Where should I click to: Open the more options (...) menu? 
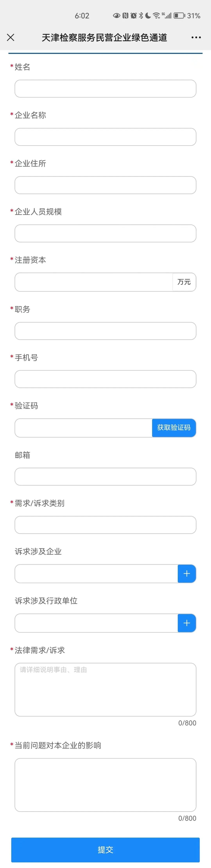(x=196, y=37)
